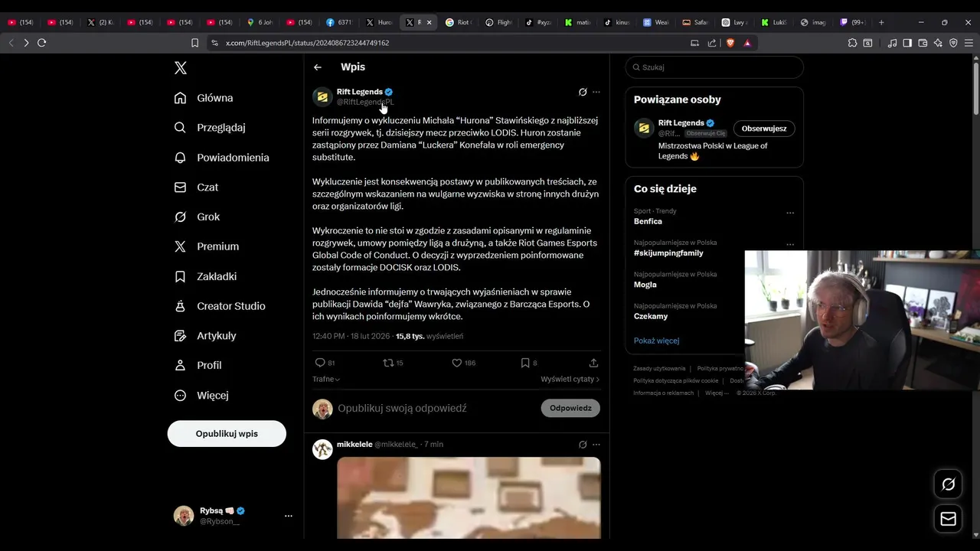Bookmark page via address bar icon
The height and width of the screenshot is (551, 980).
[194, 43]
